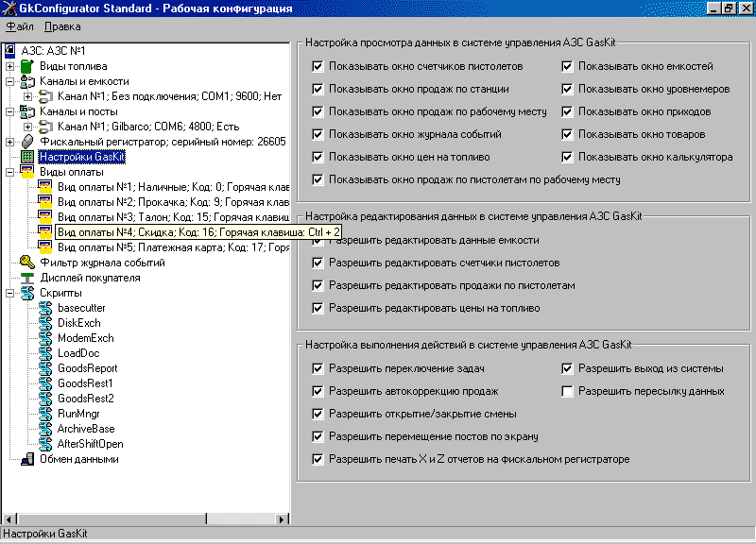This screenshot has height=544, width=756.
Task: Click the DiskExch script icon
Action: (45, 323)
